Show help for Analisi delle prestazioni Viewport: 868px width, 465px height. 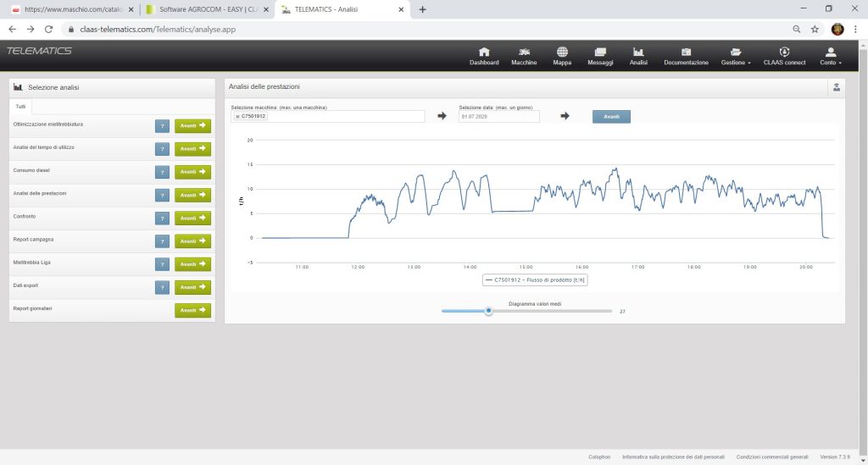[162, 195]
